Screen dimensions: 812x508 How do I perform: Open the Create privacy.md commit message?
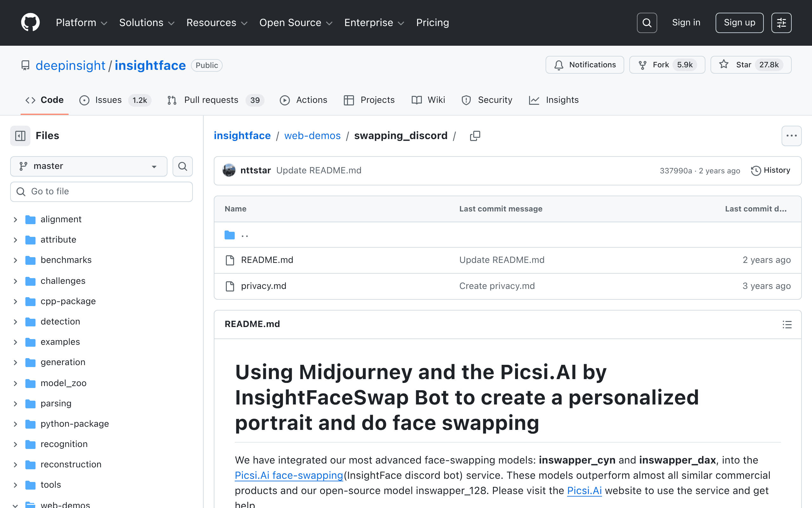(497, 286)
